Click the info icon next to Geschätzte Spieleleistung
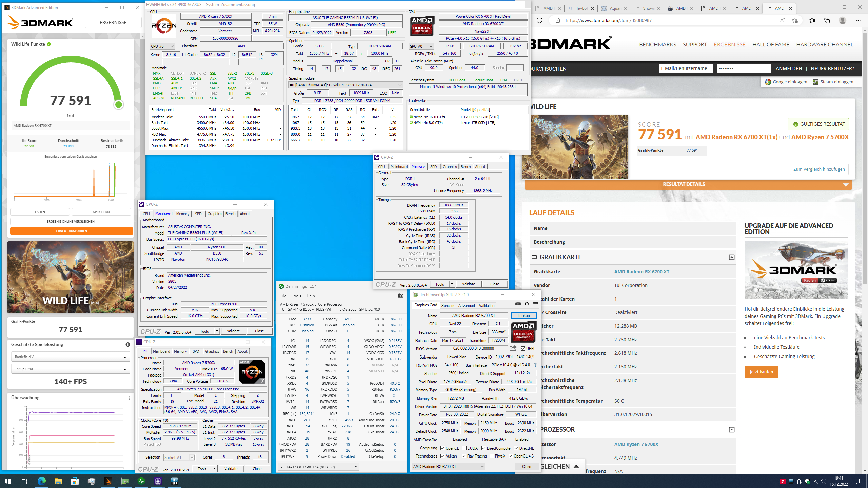Image resolution: width=868 pixels, height=488 pixels. [x=128, y=344]
